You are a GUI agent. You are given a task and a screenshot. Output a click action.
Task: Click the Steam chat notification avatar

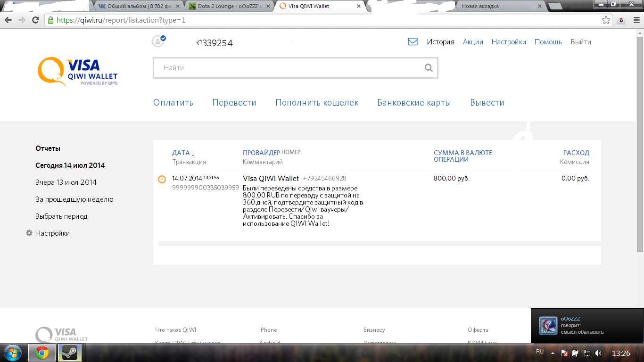(547, 325)
